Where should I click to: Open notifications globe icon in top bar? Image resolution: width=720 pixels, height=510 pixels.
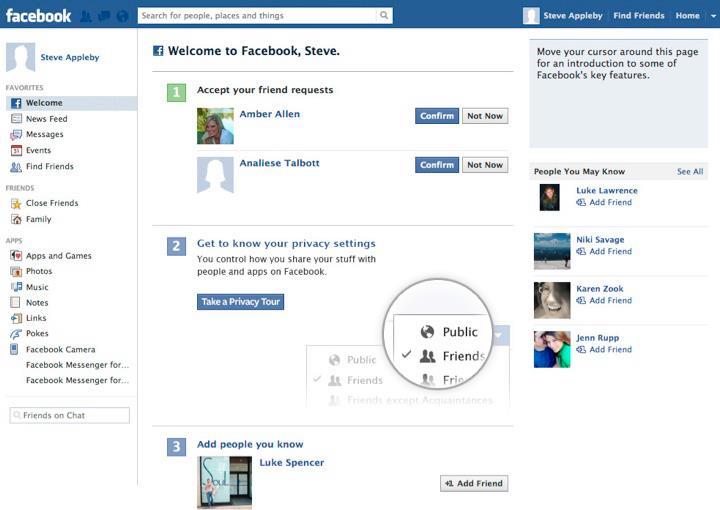point(122,16)
